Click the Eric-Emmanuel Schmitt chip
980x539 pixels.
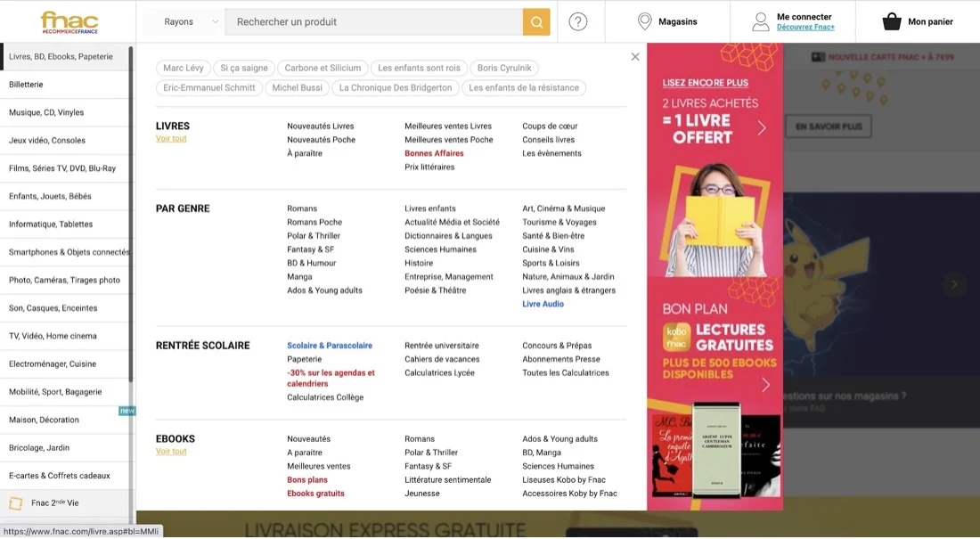pyautogui.click(x=209, y=88)
